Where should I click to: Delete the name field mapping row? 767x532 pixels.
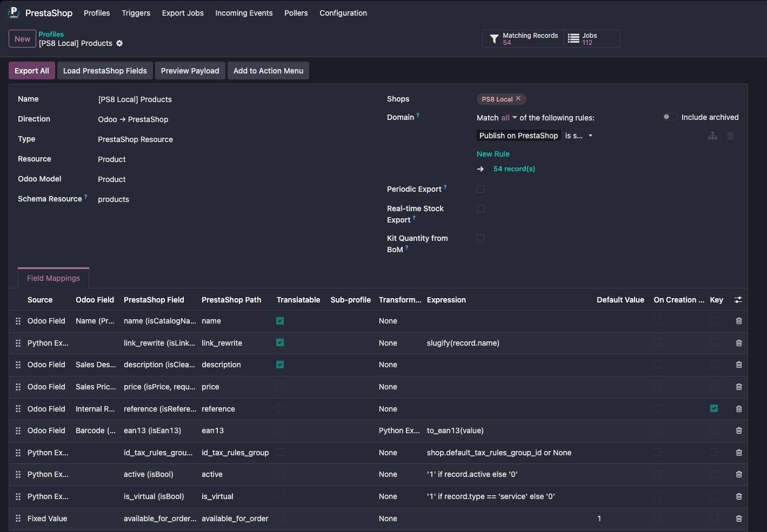[x=739, y=321]
